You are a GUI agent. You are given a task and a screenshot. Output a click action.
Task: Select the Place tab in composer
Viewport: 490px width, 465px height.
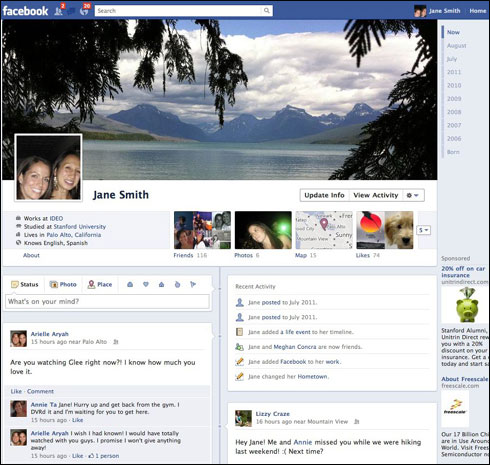(x=100, y=284)
